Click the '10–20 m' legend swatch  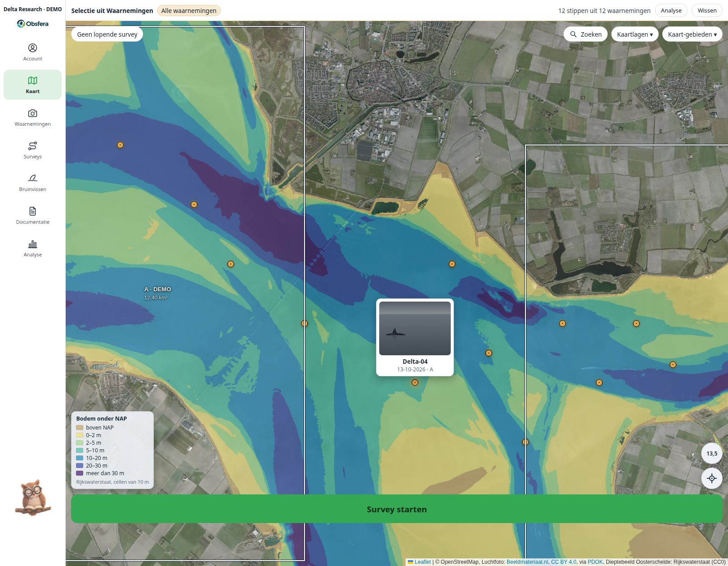(x=80, y=458)
